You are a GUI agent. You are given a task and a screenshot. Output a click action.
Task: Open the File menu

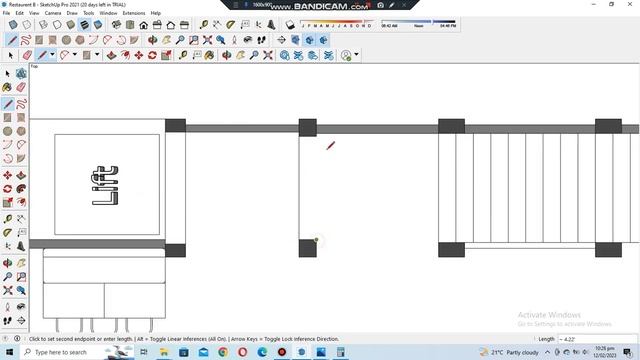coord(7,13)
